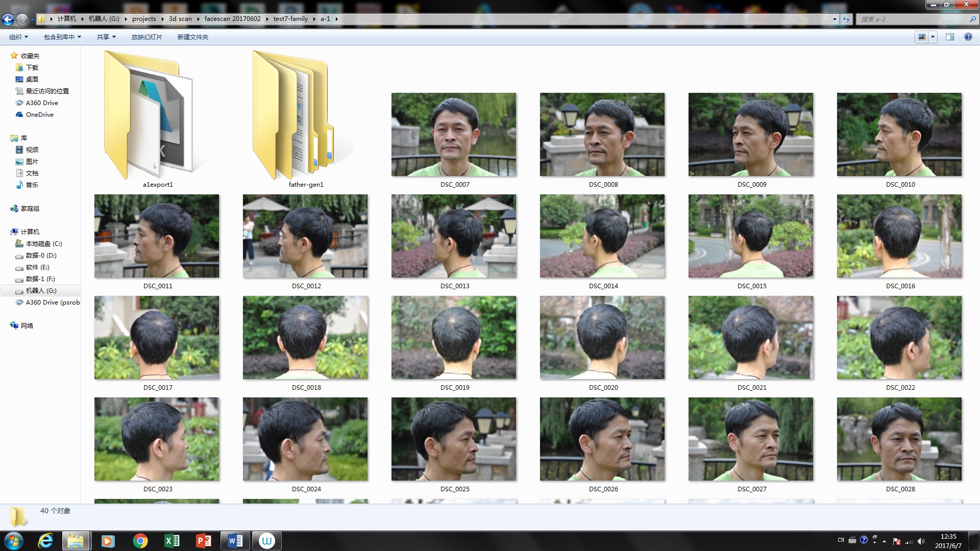Select thumbnail DSC_0010

pos(899,135)
